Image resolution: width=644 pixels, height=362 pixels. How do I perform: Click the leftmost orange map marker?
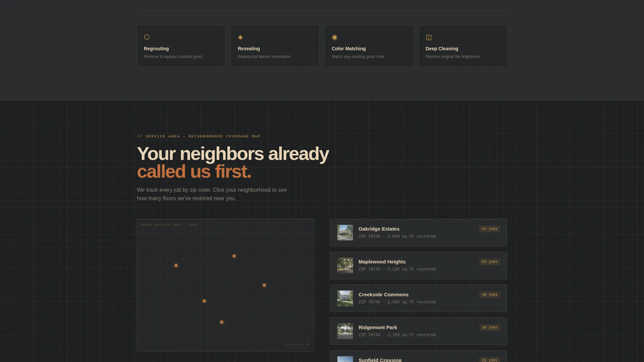click(176, 265)
